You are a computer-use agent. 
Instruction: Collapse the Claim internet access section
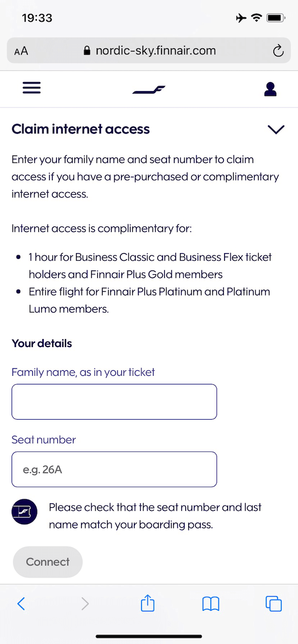276,129
